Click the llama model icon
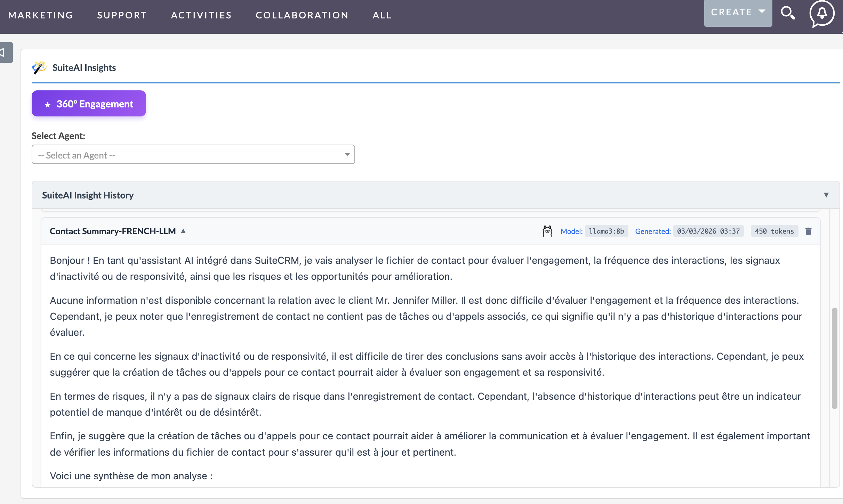The height and width of the screenshot is (504, 843). coord(547,231)
